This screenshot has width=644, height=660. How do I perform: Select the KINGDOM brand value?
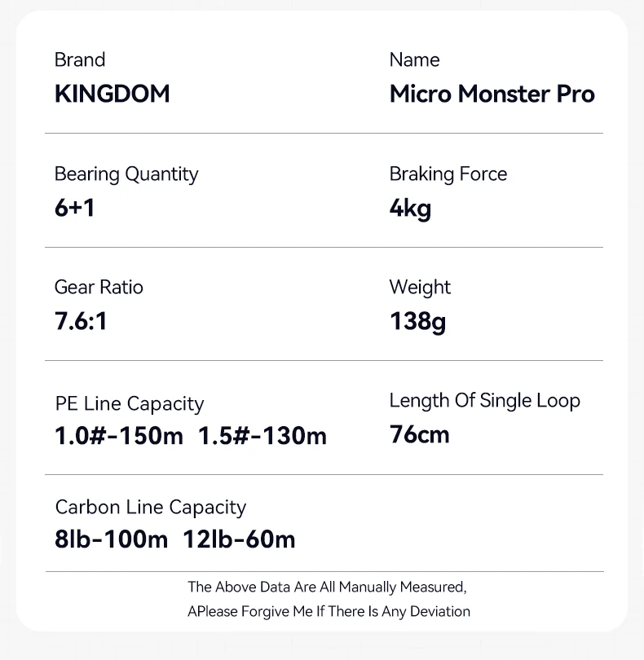point(112,94)
